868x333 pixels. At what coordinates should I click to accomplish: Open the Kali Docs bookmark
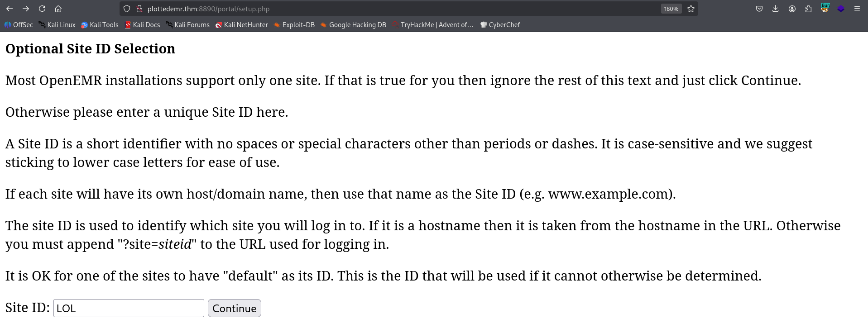[142, 25]
